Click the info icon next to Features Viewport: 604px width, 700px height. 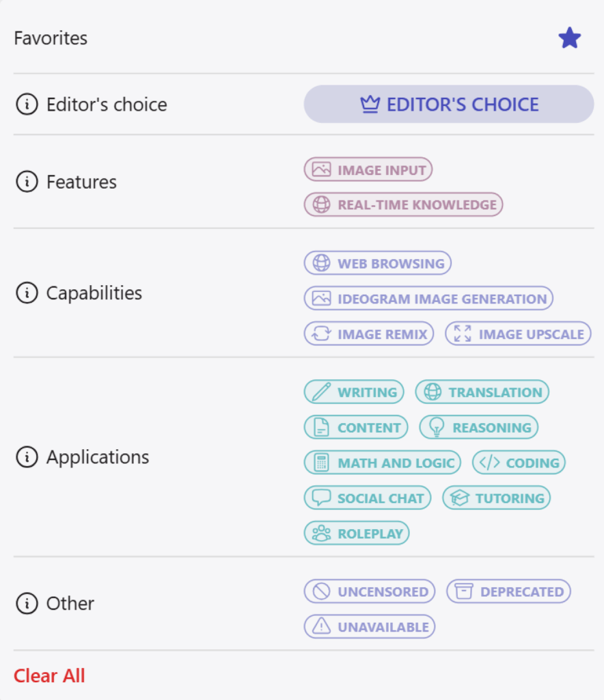pyautogui.click(x=27, y=182)
